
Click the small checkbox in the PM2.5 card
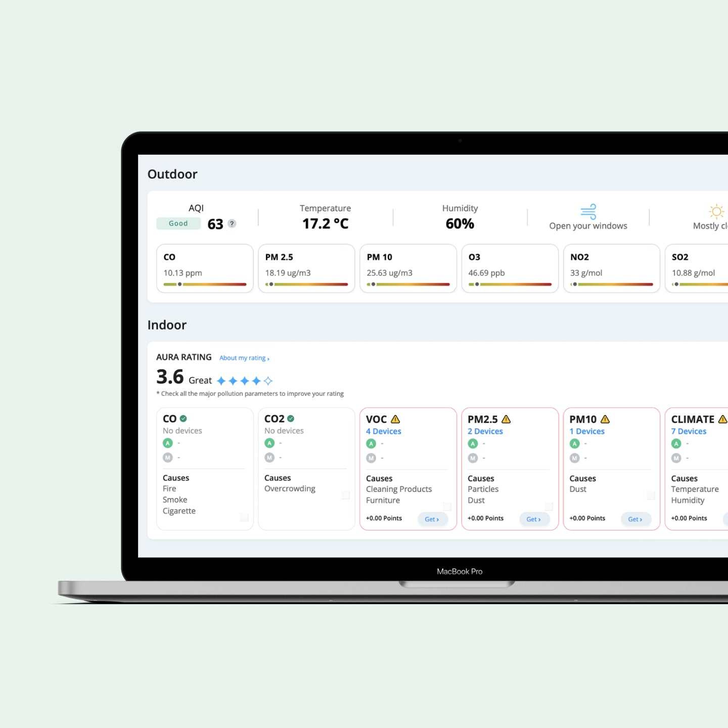tap(549, 507)
